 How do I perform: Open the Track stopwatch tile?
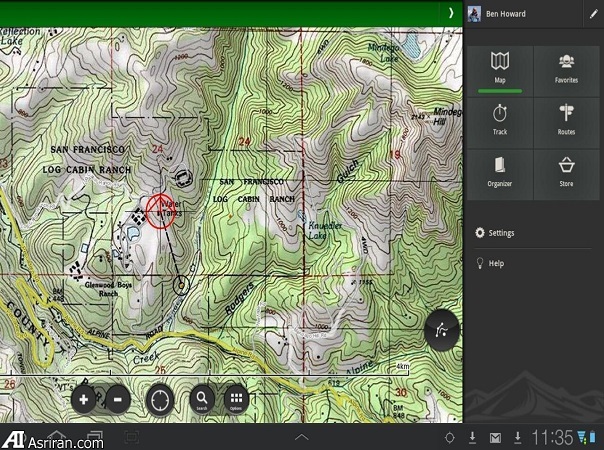point(500,120)
